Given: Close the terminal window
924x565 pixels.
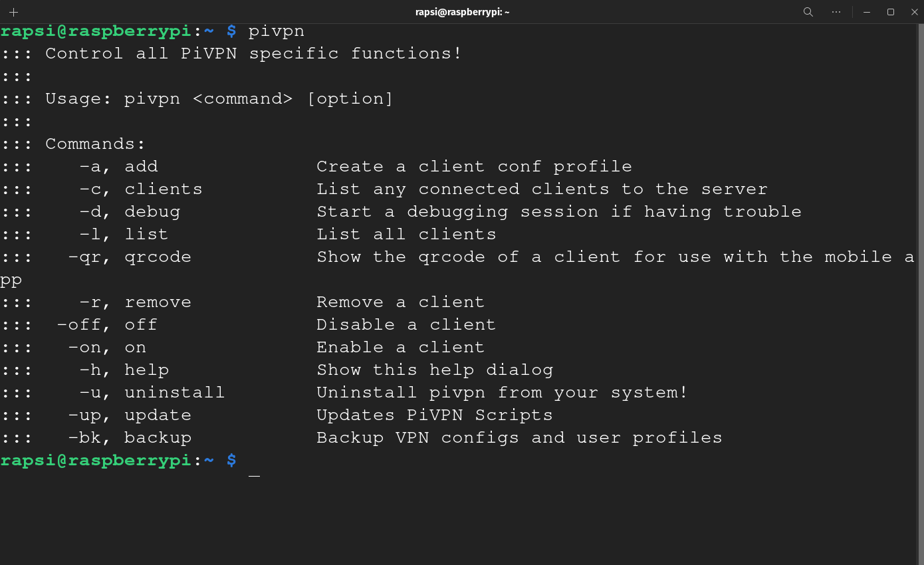Looking at the screenshot, I should pos(913,12).
